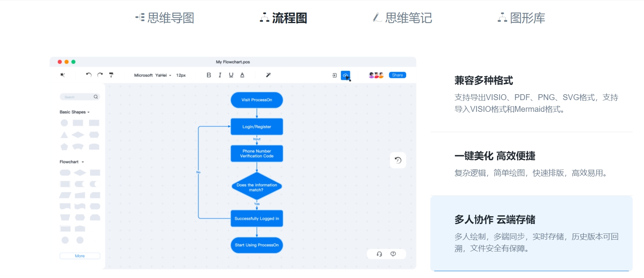The image size is (644, 278).
Task: Click the headset support icon
Action: [x=379, y=254]
